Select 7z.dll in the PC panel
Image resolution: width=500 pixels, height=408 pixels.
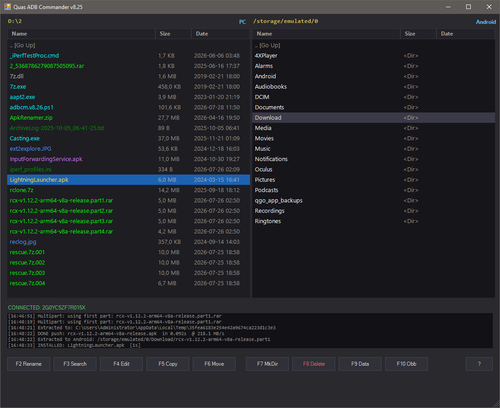pos(128,76)
